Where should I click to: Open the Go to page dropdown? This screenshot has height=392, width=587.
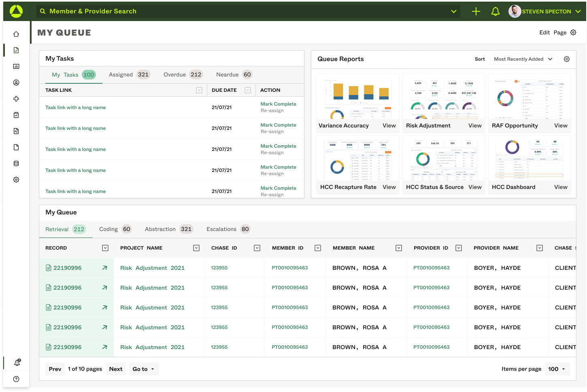click(144, 369)
